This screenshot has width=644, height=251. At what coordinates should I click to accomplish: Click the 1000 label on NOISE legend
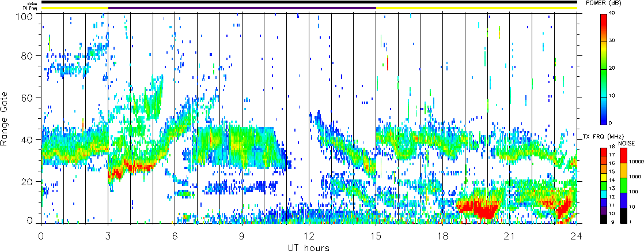point(634,177)
